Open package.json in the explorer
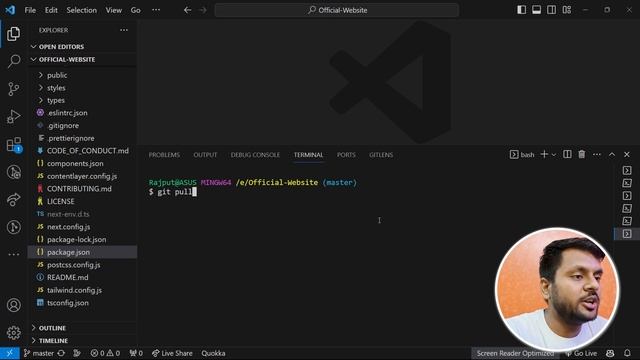The height and width of the screenshot is (360, 640). click(x=83, y=252)
